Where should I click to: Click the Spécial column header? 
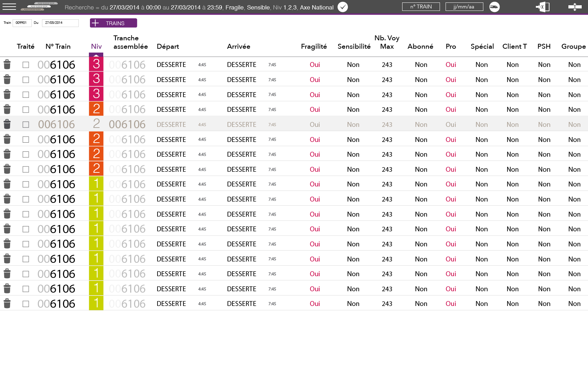482,47
